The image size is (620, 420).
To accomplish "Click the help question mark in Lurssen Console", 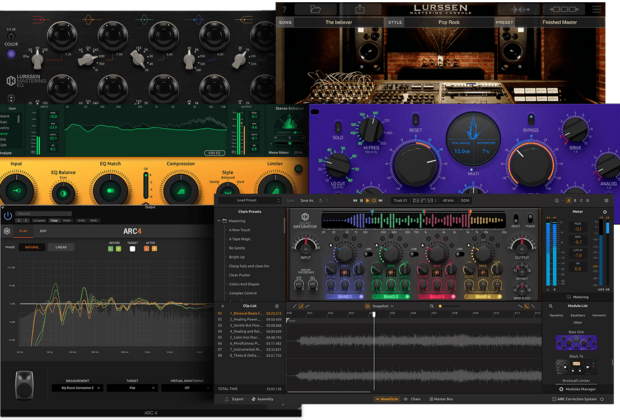I will tap(285, 9).
